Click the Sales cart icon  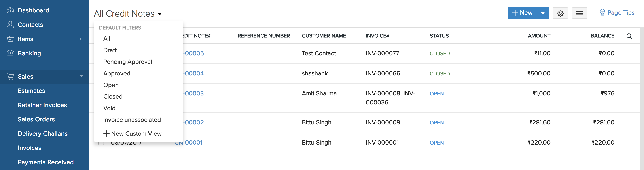tap(10, 76)
